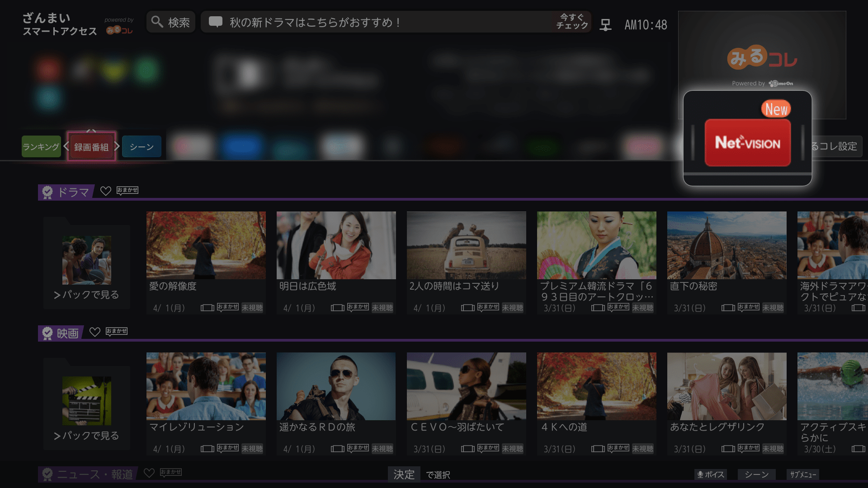Open the みるコレ設定 settings
868x488 pixels.
[837, 146]
